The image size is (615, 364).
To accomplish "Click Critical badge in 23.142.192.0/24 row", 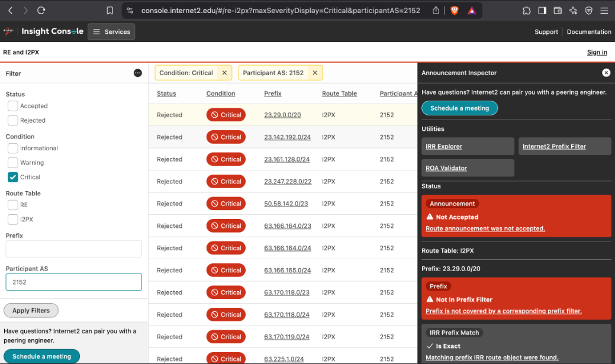I will tap(226, 137).
